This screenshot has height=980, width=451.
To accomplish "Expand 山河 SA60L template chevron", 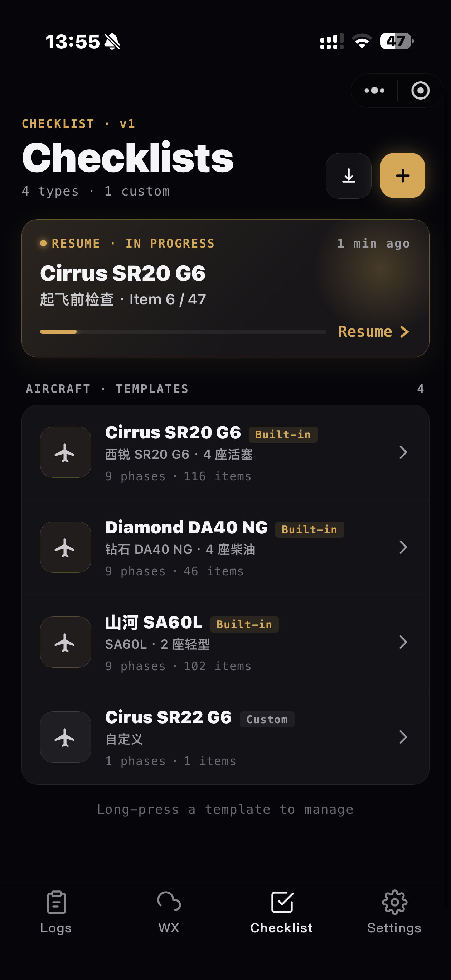I will pyautogui.click(x=403, y=642).
